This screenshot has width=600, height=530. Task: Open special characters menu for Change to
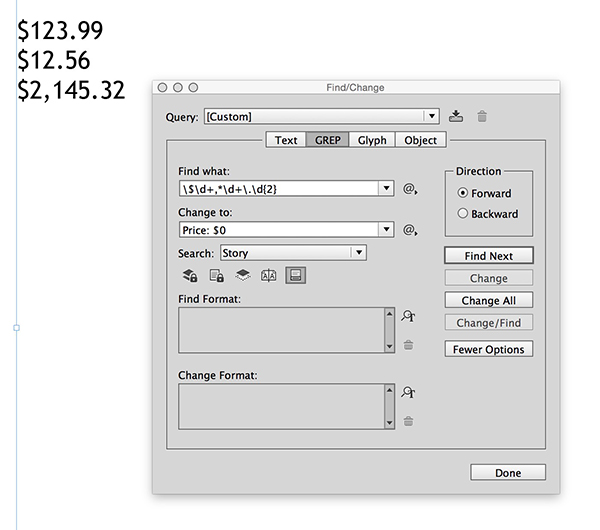point(410,230)
